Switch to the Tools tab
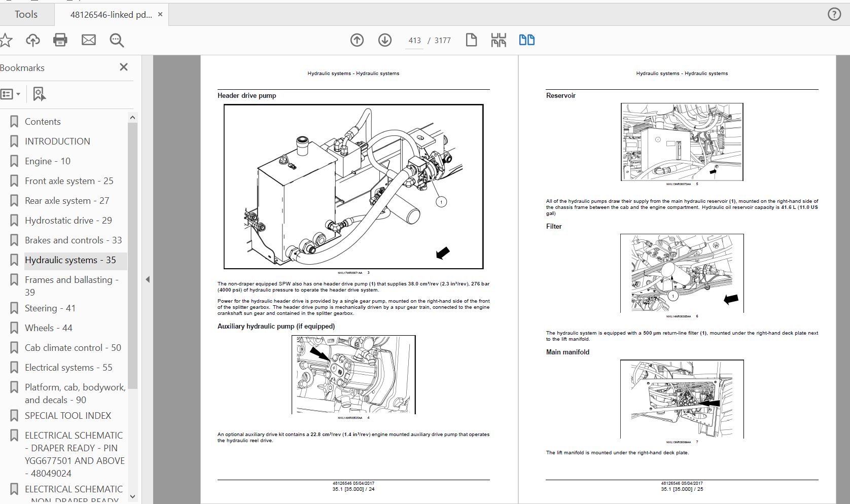Image resolution: width=850 pixels, height=504 pixels. [x=26, y=14]
